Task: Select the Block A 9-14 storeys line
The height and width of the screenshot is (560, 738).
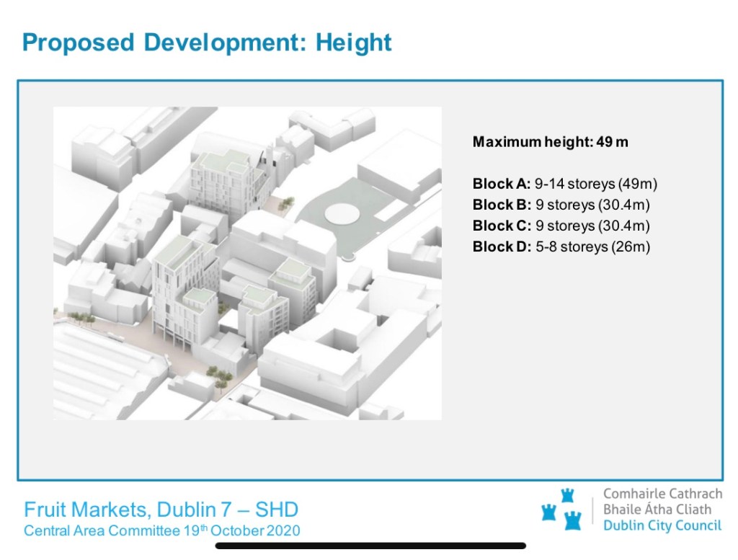Action: 564,184
